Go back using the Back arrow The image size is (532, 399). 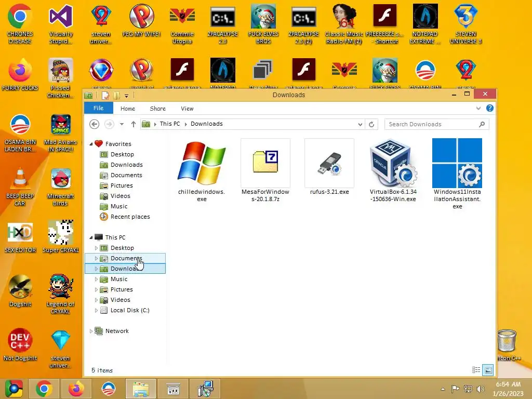click(95, 124)
